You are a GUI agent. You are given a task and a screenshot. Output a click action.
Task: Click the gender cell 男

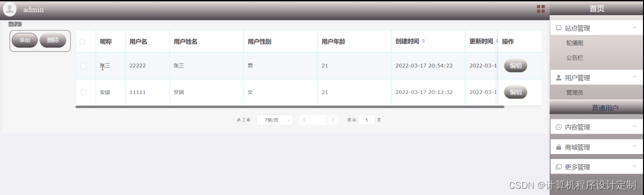pyautogui.click(x=250, y=66)
